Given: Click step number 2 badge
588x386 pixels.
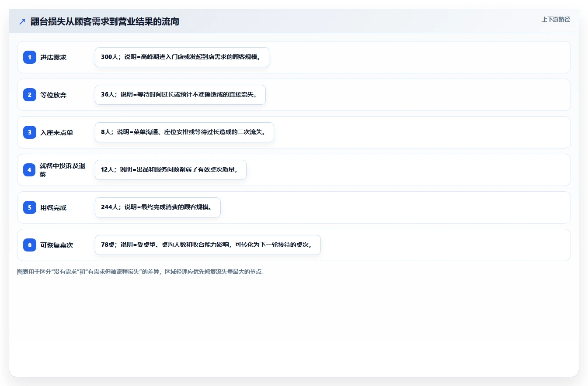Looking at the screenshot, I should pos(30,95).
